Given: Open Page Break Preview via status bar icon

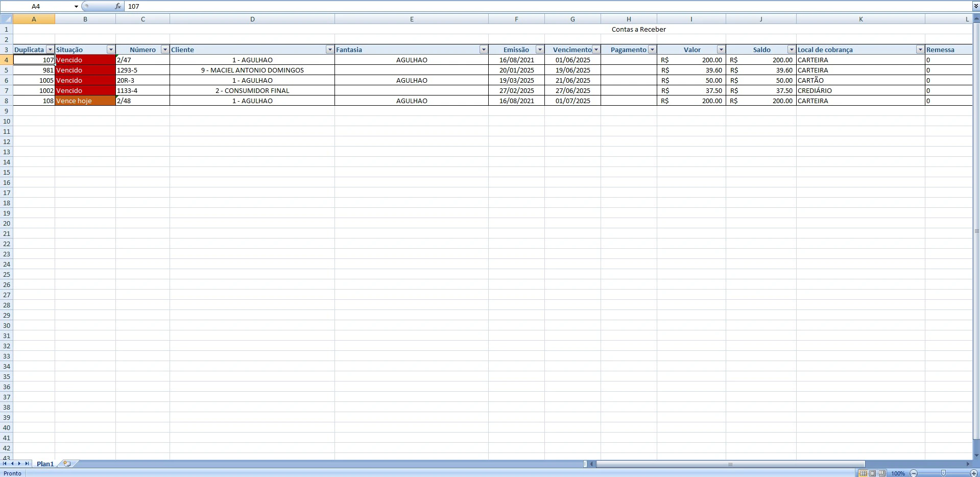Looking at the screenshot, I should tap(882, 473).
